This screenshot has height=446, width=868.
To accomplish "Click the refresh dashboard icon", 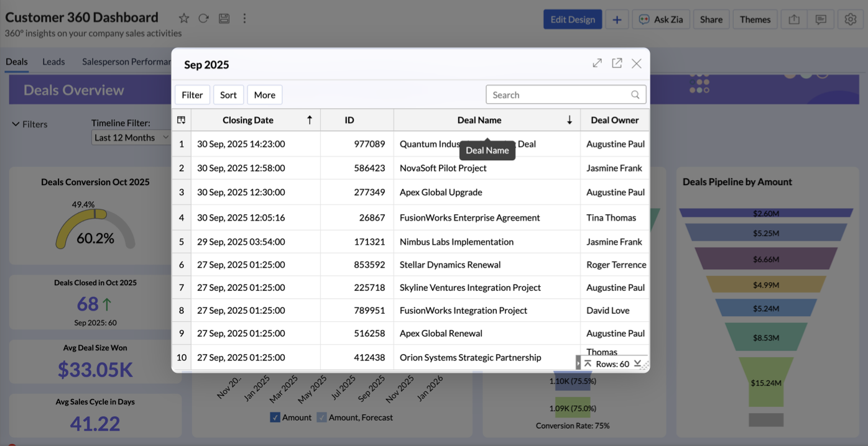I will click(x=203, y=19).
